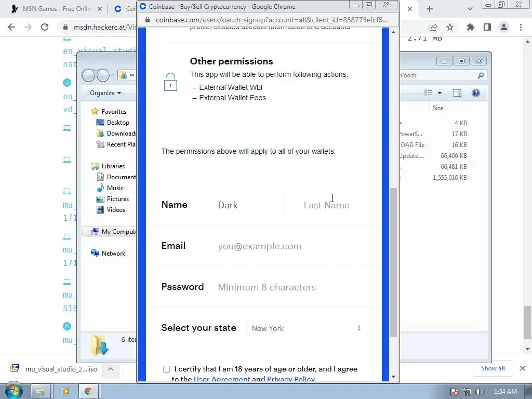The image size is (532, 399).
Task: Toggle the Chrome side panel icon
Action: tap(487, 27)
